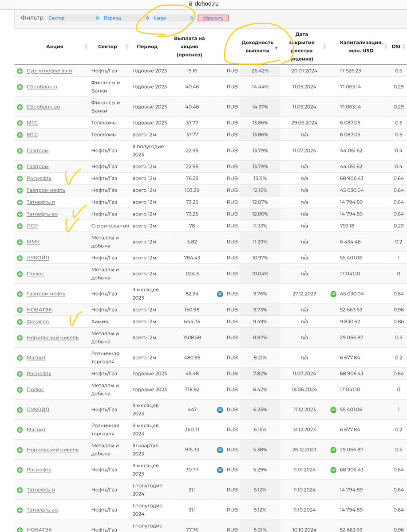Expand the Сургутнефтегаз-п row plus icon
Viewport: 407px width, 532px height.
coord(20,71)
